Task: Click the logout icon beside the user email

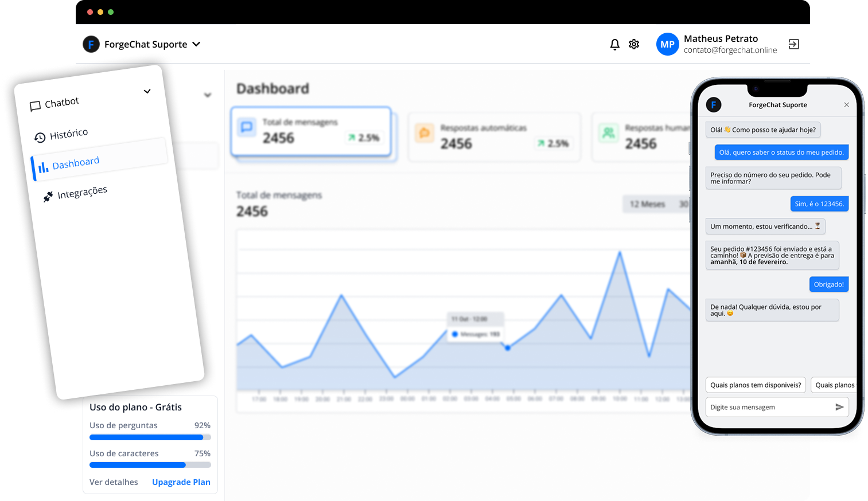Action: [x=794, y=44]
